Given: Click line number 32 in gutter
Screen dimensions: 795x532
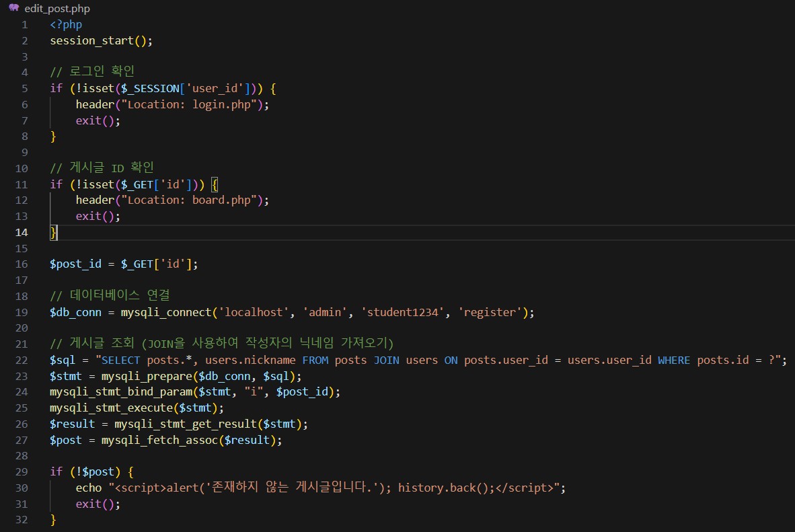Looking at the screenshot, I should 22,520.
